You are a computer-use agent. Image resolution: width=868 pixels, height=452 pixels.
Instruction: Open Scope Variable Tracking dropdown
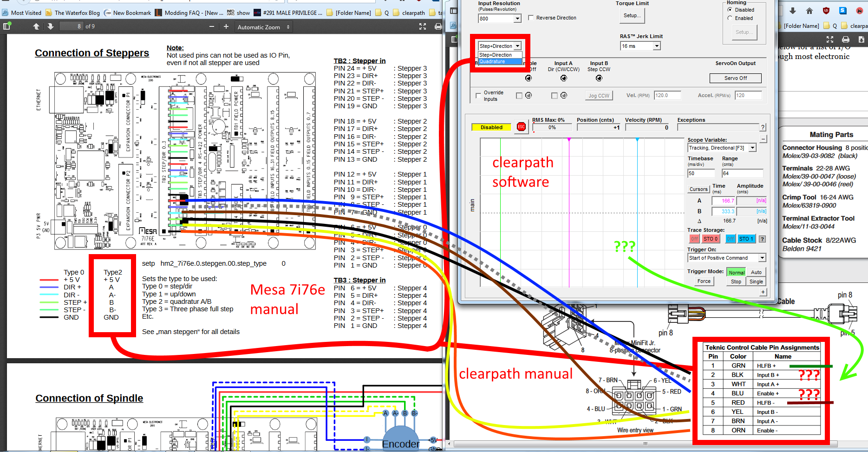click(753, 148)
